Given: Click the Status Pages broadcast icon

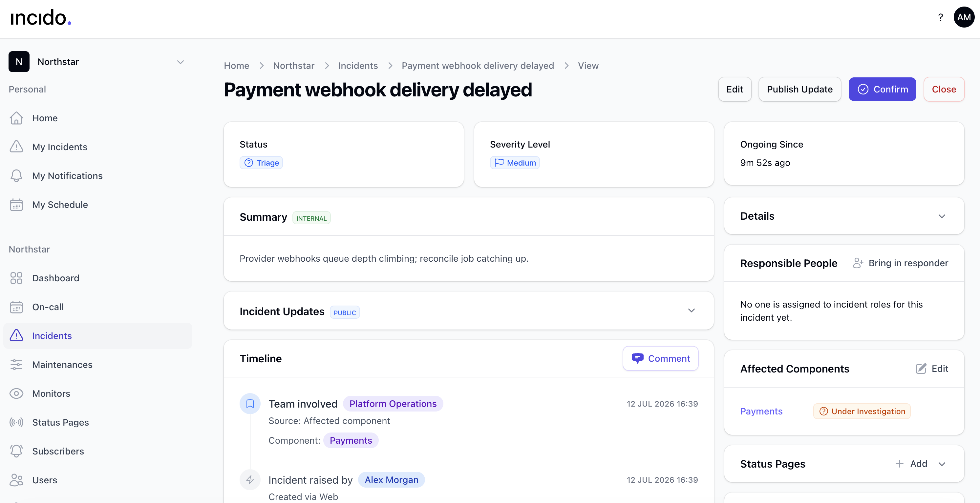Looking at the screenshot, I should 16,422.
